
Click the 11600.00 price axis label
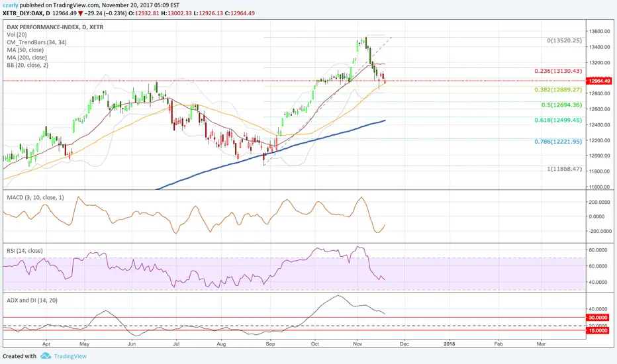click(x=599, y=187)
